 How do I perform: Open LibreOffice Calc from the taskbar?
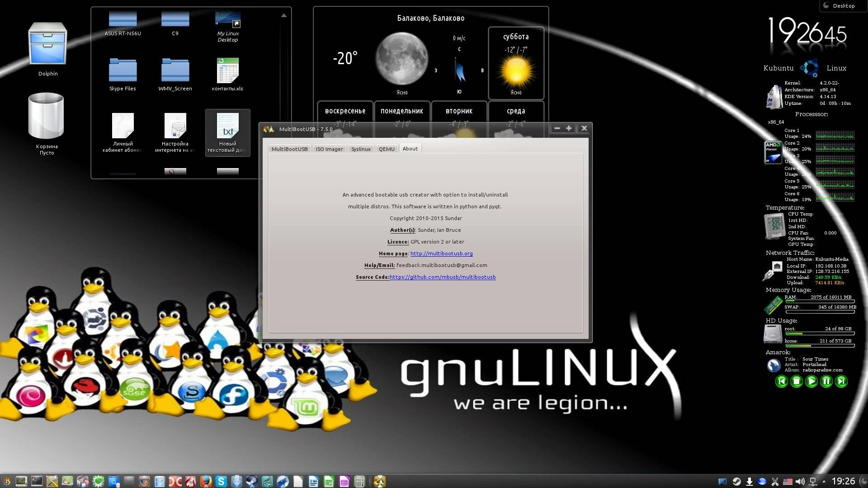point(329,482)
